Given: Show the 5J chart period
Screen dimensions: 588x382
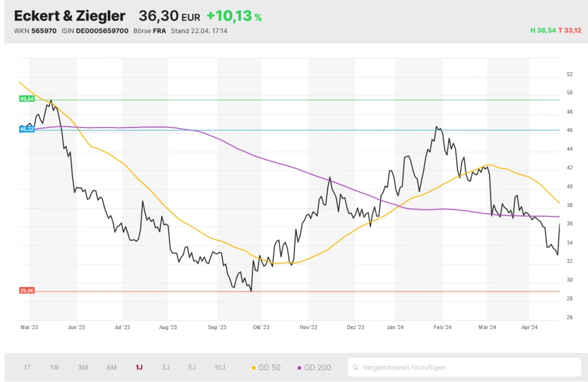Looking at the screenshot, I should [192, 367].
